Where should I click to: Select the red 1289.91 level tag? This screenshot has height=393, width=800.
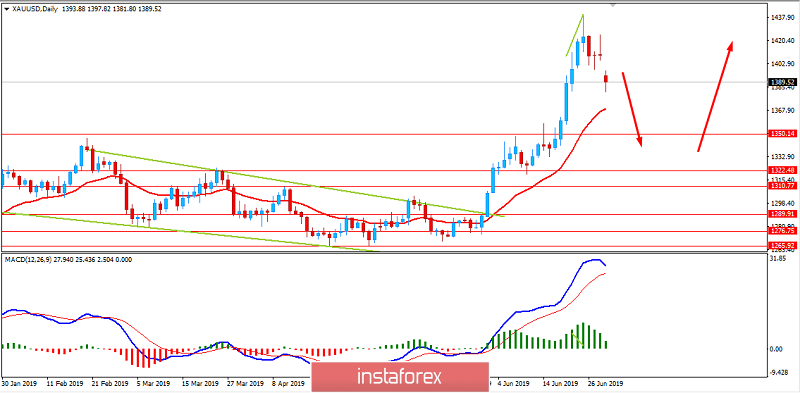coord(783,214)
